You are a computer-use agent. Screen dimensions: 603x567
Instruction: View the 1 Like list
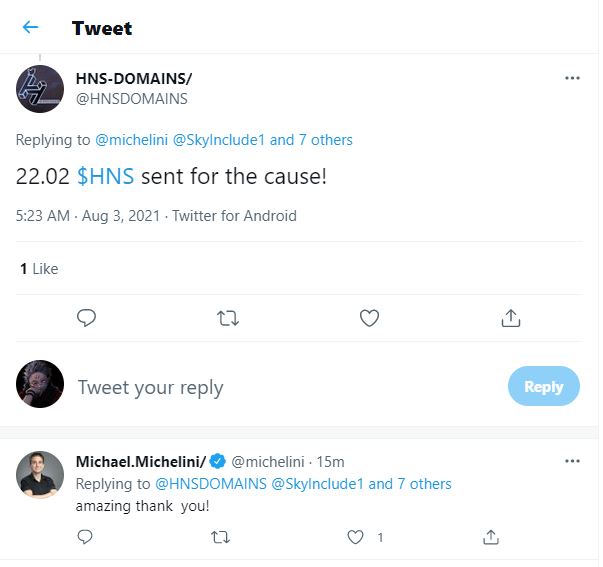39,268
